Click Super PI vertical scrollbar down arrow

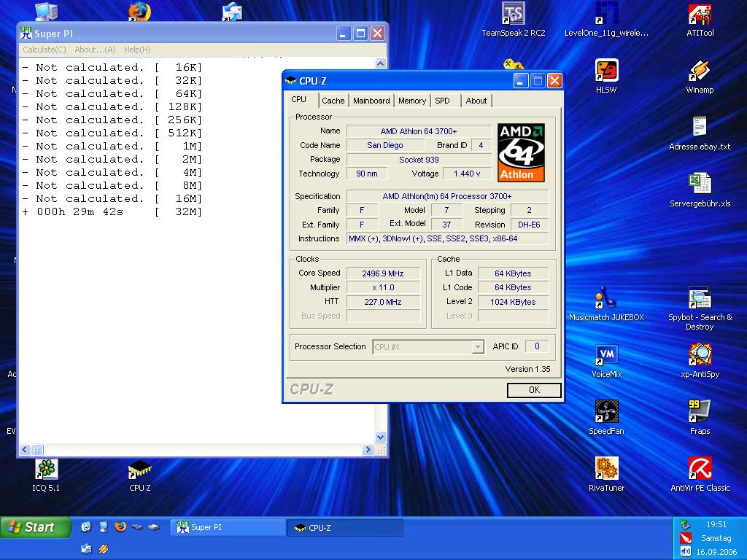[380, 437]
